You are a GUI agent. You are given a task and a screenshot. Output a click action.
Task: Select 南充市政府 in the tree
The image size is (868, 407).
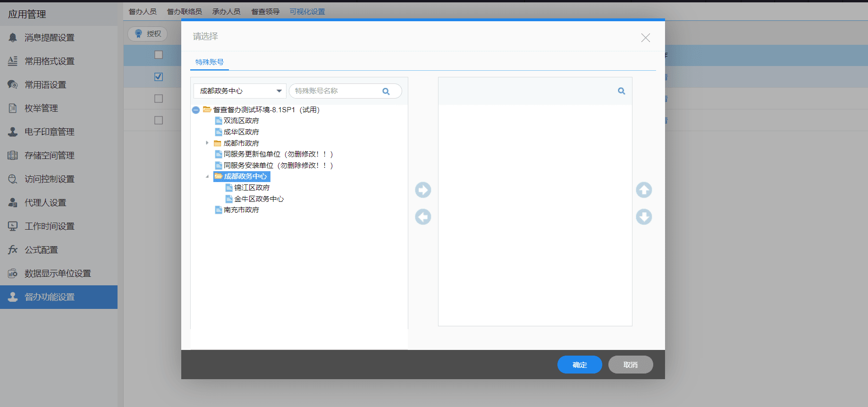tap(241, 210)
